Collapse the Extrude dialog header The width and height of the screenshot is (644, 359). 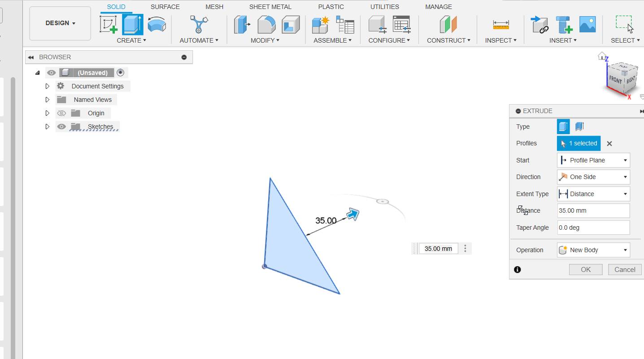(x=518, y=111)
